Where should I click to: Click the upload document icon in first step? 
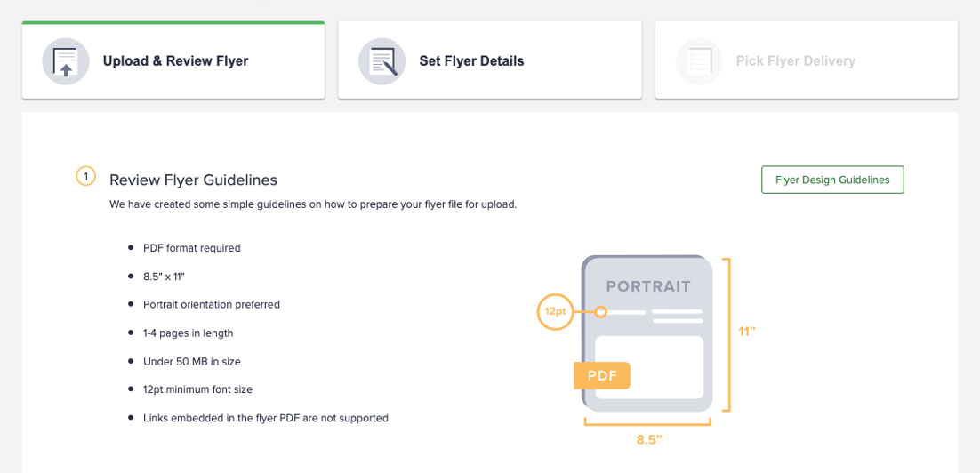(x=66, y=61)
